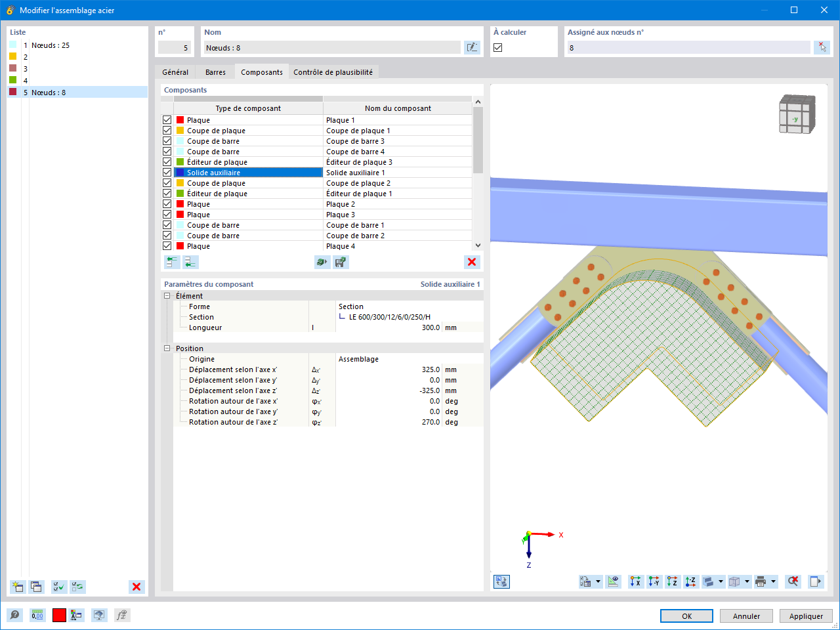Click the insert component at beginning icon

(172, 262)
